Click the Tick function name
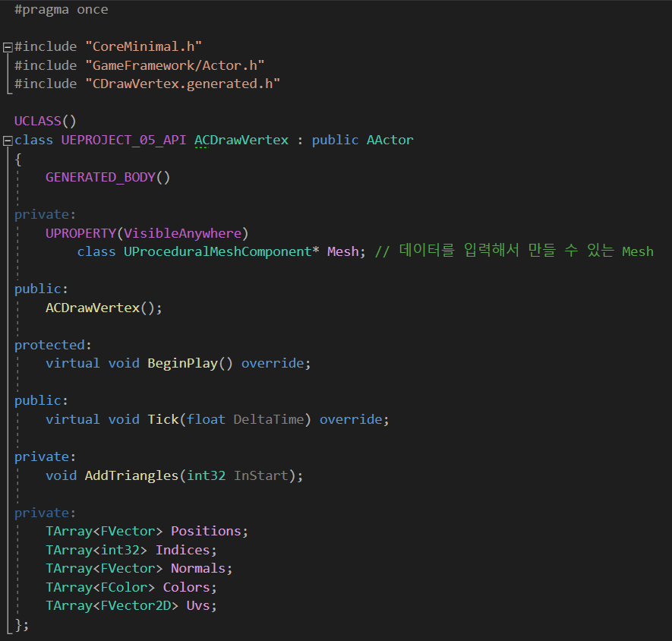672x641 pixels. tap(163, 419)
